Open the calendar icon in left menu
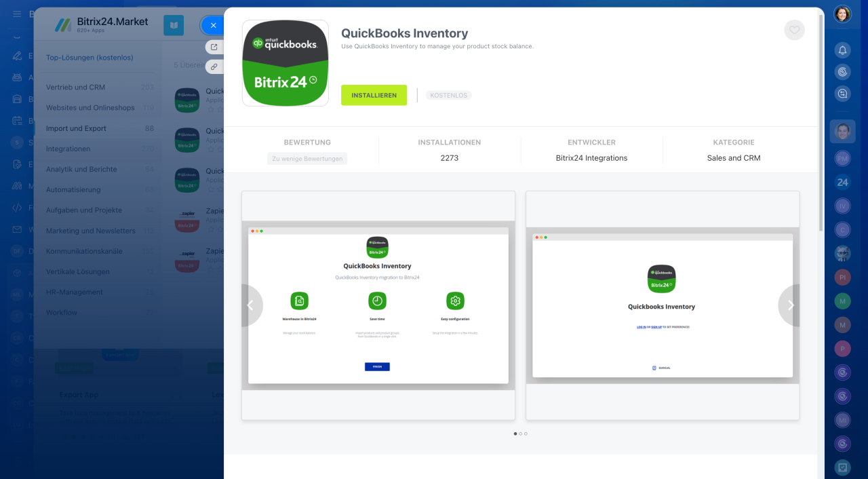The height and width of the screenshot is (479, 868). [x=17, y=121]
